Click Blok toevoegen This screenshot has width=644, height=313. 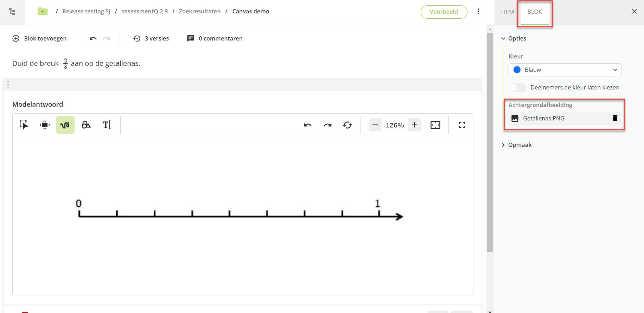pyautogui.click(x=40, y=38)
